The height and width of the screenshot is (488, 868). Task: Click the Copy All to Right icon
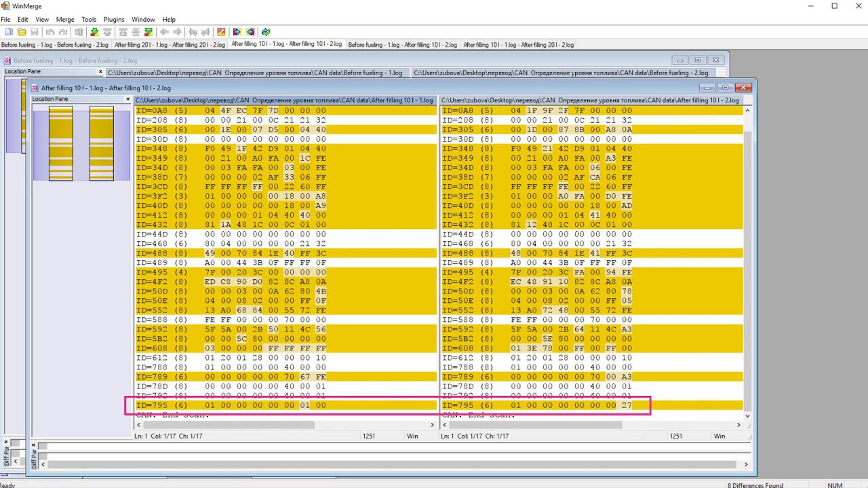coord(237,32)
